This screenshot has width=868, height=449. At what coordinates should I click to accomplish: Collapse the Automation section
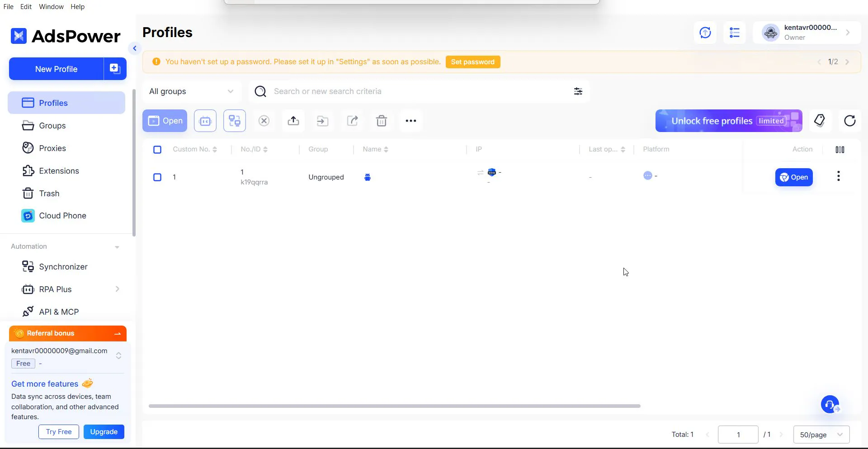(117, 247)
